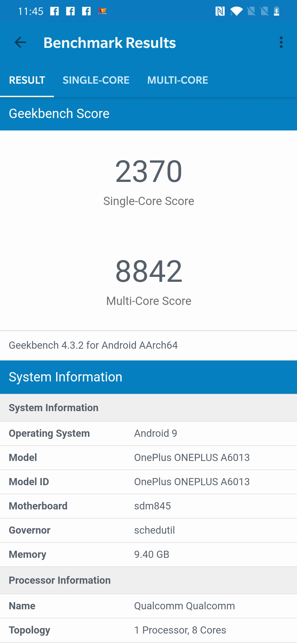The width and height of the screenshot is (297, 644).
Task: Tap the 8842 multi-core score
Action: point(148,272)
